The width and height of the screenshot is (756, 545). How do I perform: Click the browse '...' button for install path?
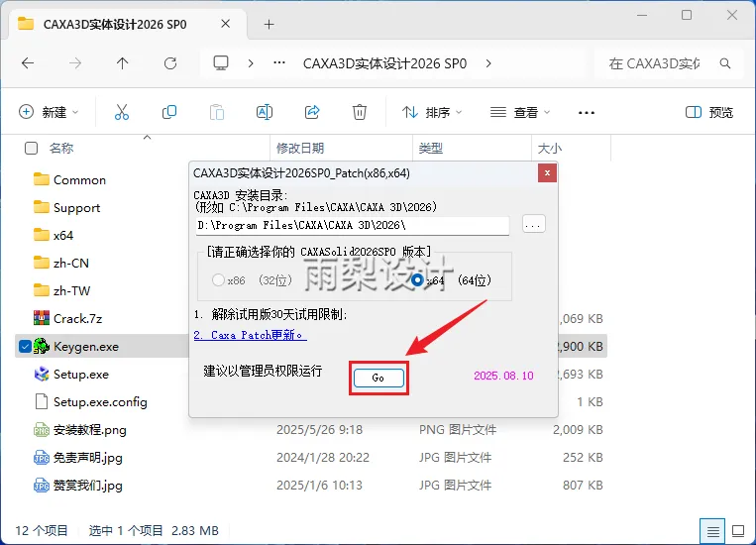coord(533,224)
